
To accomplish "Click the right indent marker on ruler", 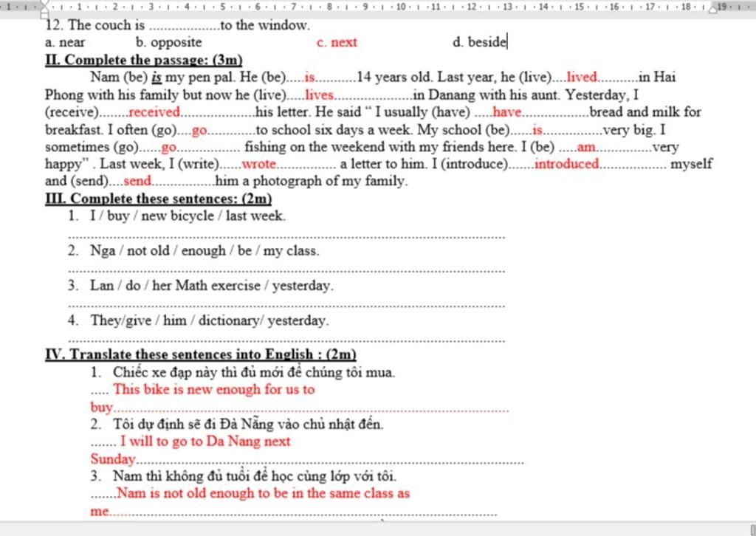I will coord(712,10).
